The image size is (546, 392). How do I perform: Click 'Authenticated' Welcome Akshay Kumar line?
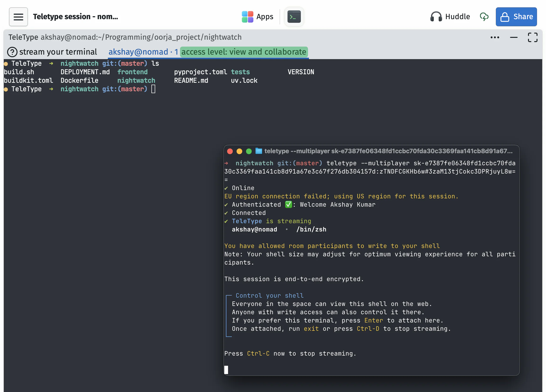[300, 205]
